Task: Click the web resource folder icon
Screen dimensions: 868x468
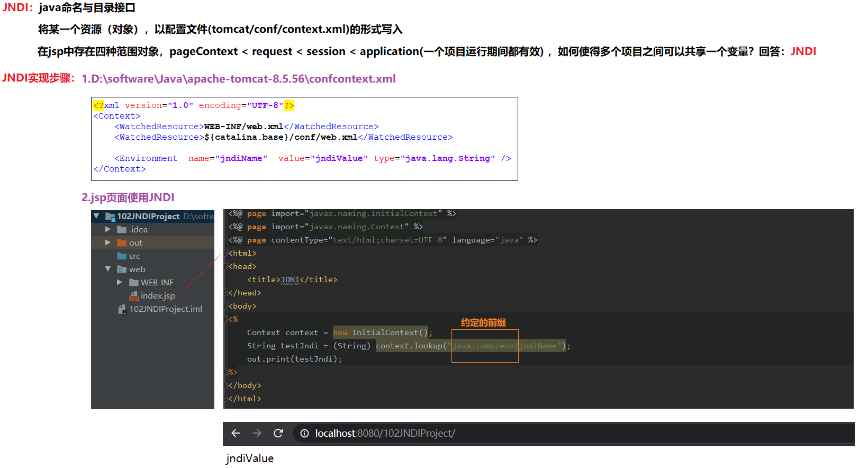Action: pyautogui.click(x=122, y=269)
